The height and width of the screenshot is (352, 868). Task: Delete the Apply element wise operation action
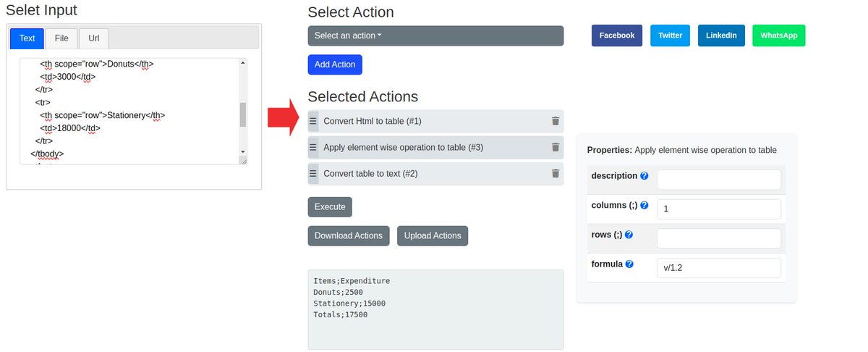point(555,147)
